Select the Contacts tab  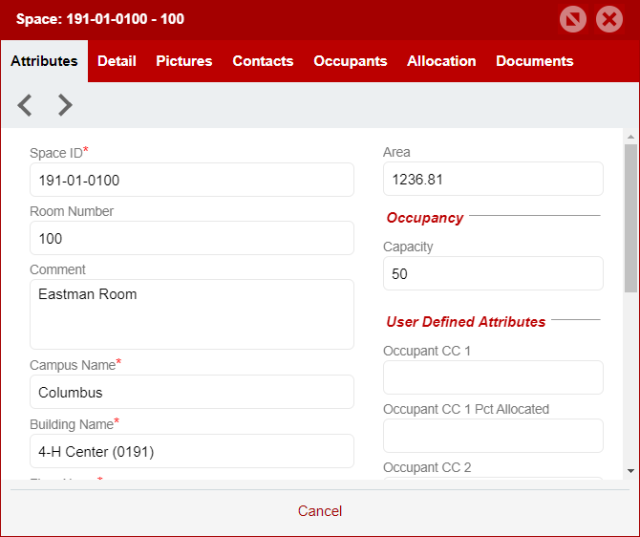pyautogui.click(x=263, y=61)
